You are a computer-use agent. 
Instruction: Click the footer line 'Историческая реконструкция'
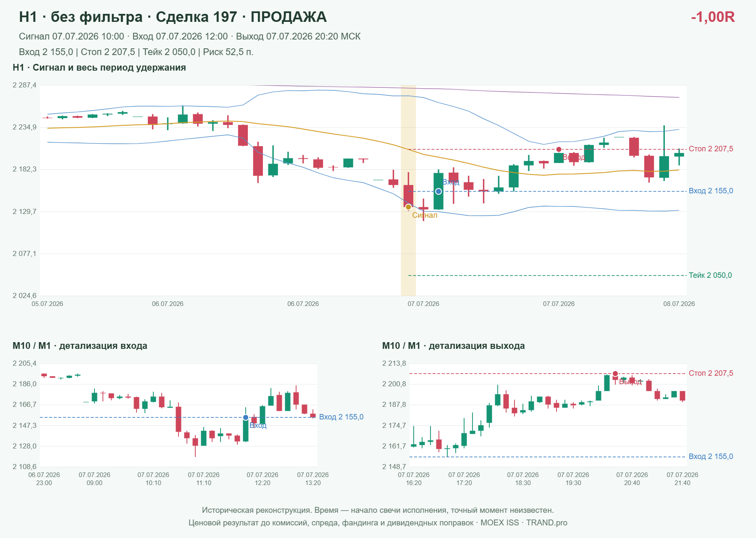[378, 510]
